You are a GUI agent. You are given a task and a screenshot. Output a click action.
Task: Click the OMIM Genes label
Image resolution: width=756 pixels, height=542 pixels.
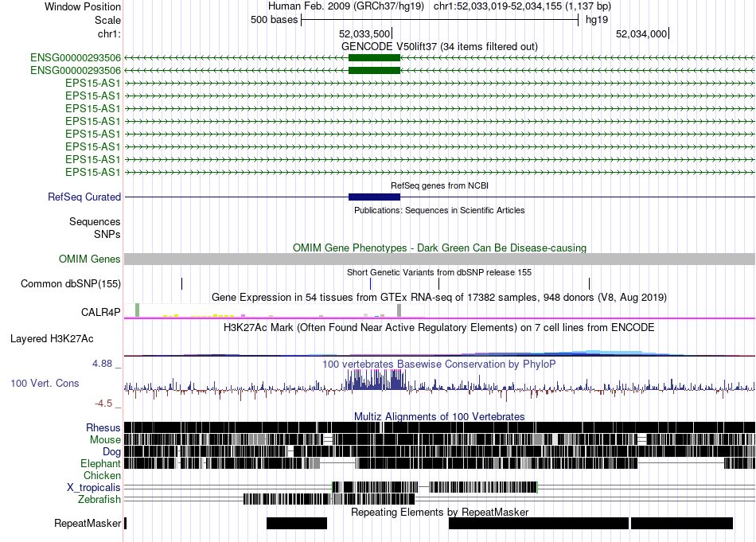point(89,259)
